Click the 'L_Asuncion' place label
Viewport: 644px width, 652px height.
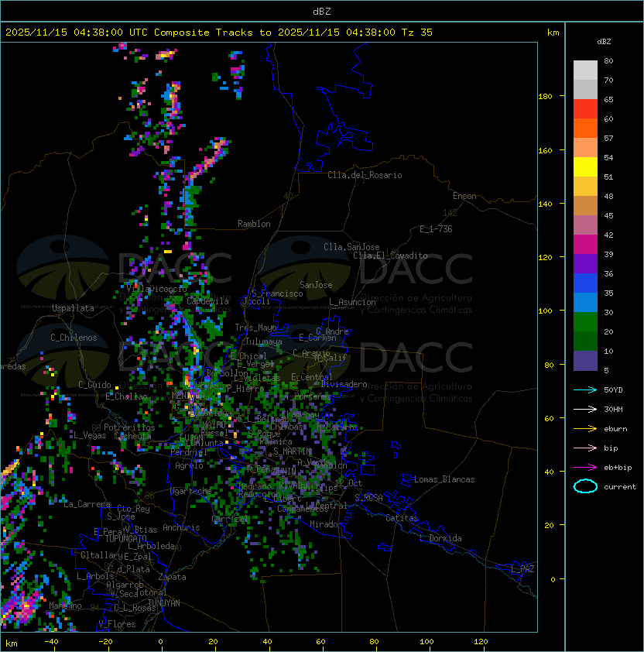coord(352,302)
